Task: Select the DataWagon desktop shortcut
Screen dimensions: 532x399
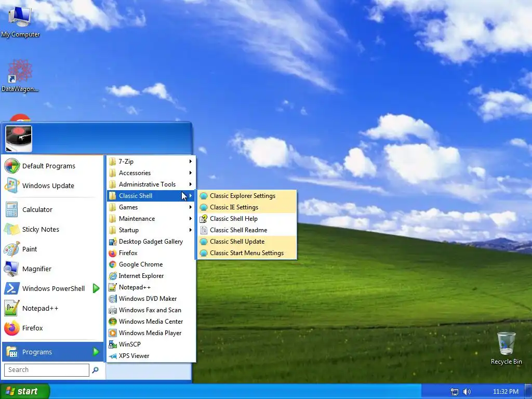Action: pyautogui.click(x=20, y=76)
